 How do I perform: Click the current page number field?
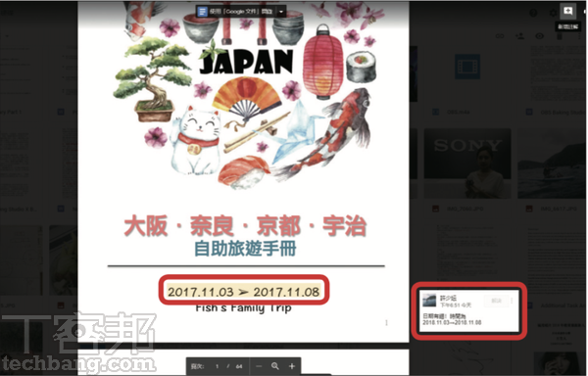click(x=218, y=366)
